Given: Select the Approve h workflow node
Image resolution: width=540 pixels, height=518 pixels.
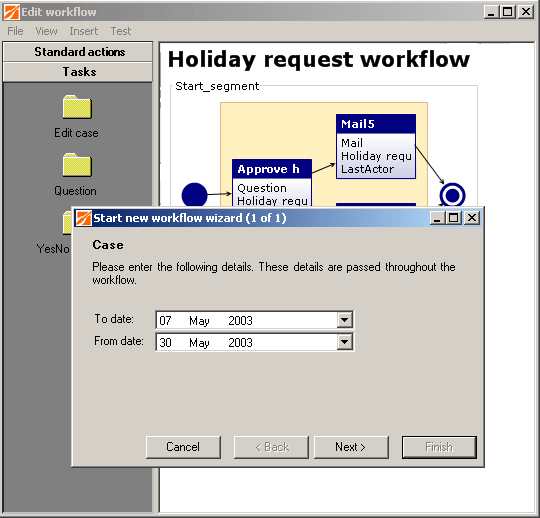Looking at the screenshot, I should [272, 183].
